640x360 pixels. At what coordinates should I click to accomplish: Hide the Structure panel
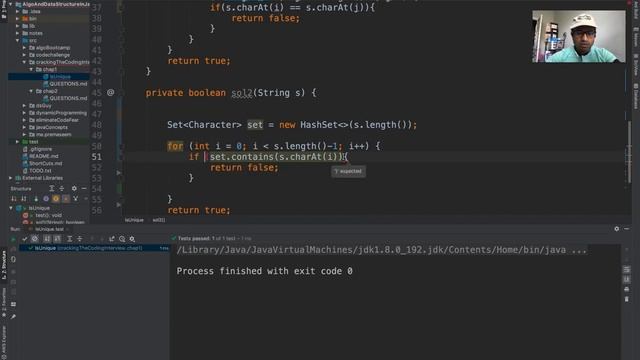tap(84, 189)
